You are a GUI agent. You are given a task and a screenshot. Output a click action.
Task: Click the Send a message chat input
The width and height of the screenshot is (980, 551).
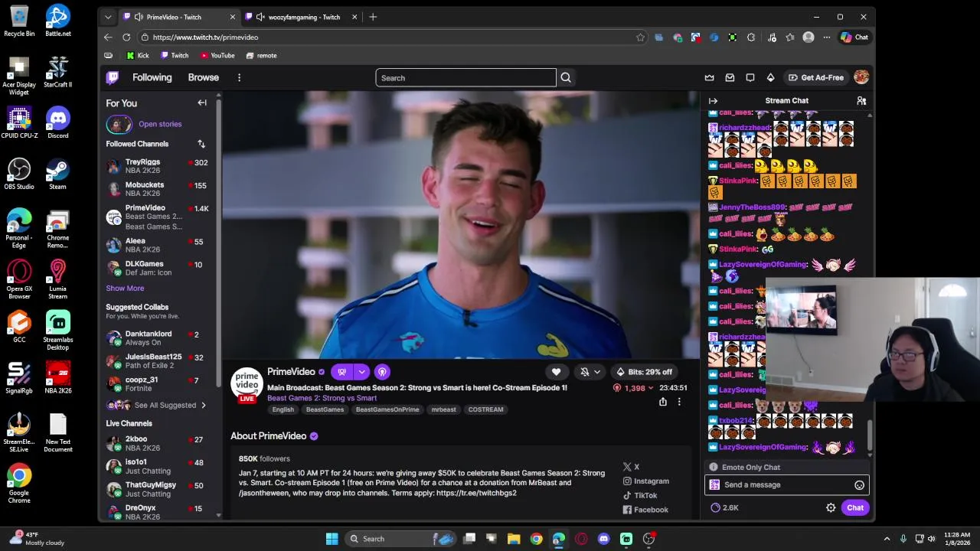tap(787, 484)
